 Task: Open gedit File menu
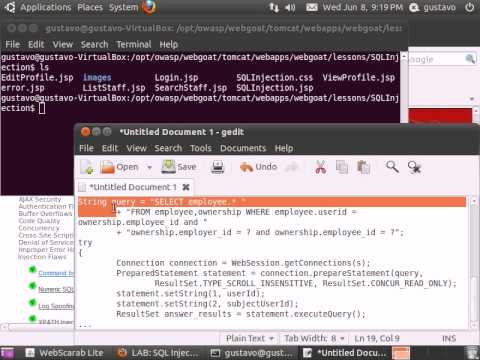[86, 148]
